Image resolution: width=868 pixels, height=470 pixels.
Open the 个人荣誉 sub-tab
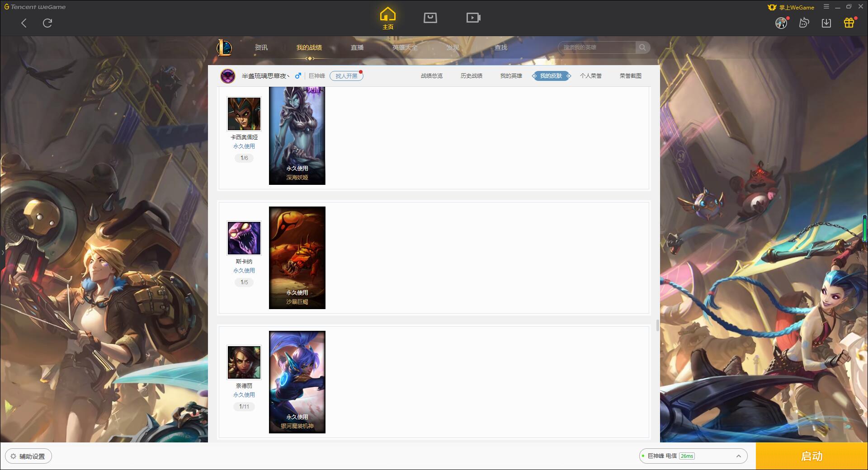(591, 76)
